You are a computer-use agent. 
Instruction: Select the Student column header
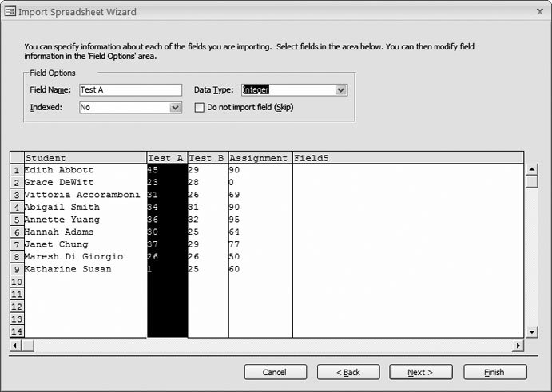pyautogui.click(x=85, y=158)
